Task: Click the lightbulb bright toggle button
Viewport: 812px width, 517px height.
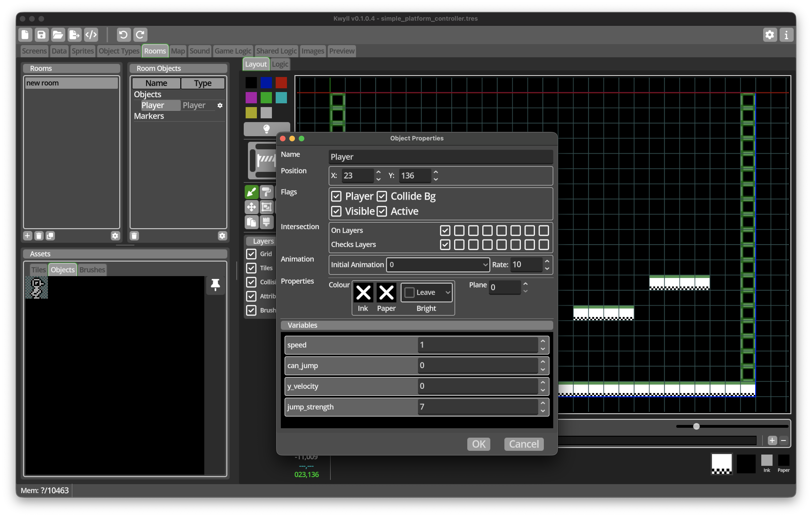Action: [x=266, y=129]
